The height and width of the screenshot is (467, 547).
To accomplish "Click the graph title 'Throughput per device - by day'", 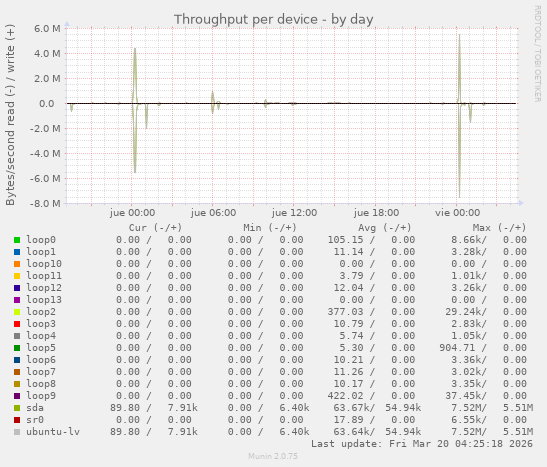I will tap(274, 20).
